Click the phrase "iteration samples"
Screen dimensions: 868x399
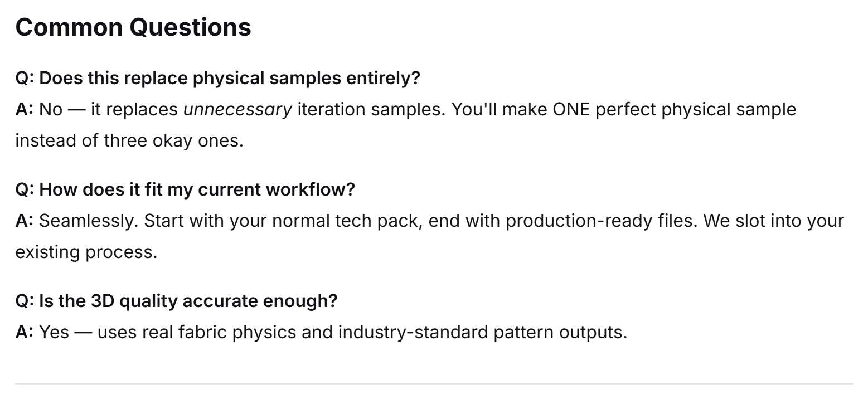pyautogui.click(x=371, y=109)
